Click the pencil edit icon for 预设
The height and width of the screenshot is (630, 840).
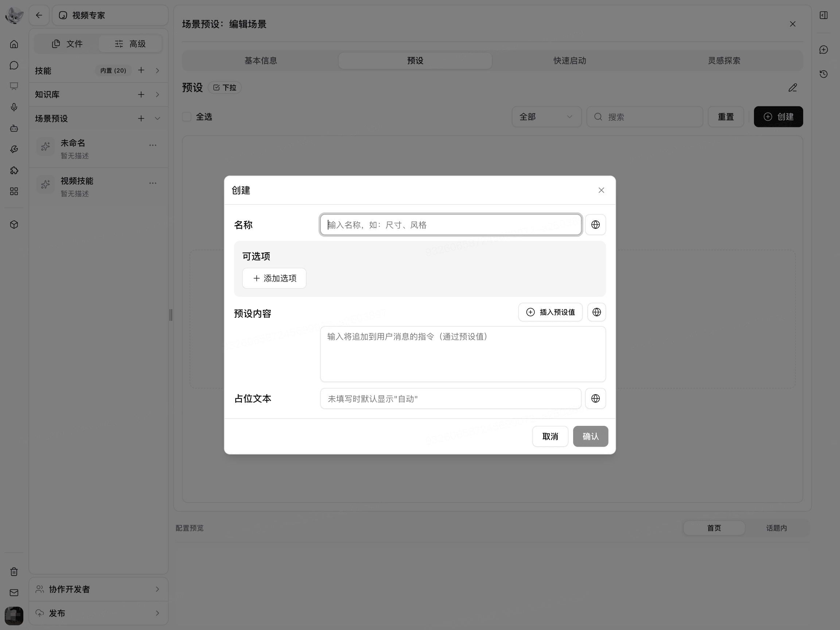pos(793,88)
